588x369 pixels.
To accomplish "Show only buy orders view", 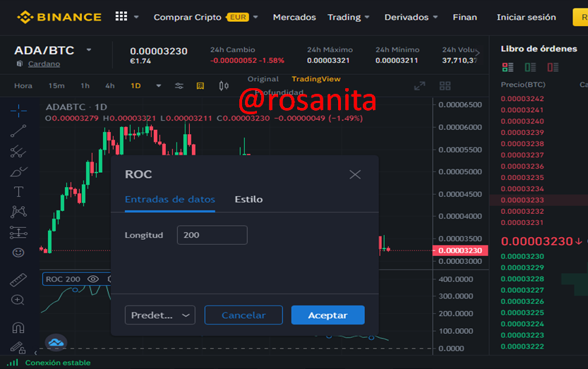I will click(x=530, y=67).
